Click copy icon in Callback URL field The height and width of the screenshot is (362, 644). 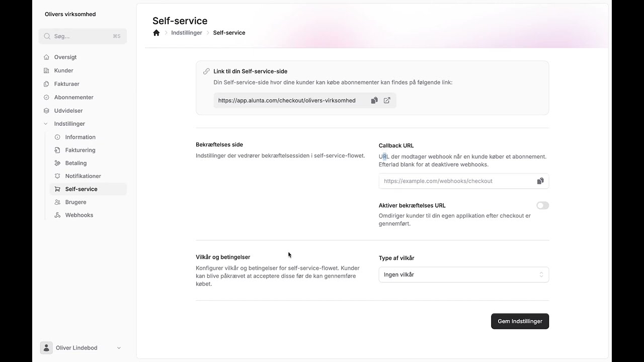point(540,181)
